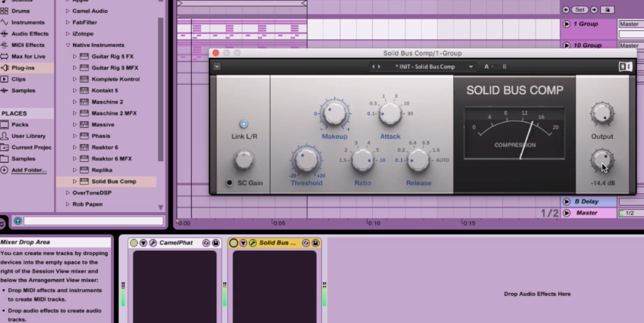Toggle the CamelPhat device activator
Image resolution: width=644 pixels, height=323 pixels.
pyautogui.click(x=134, y=243)
